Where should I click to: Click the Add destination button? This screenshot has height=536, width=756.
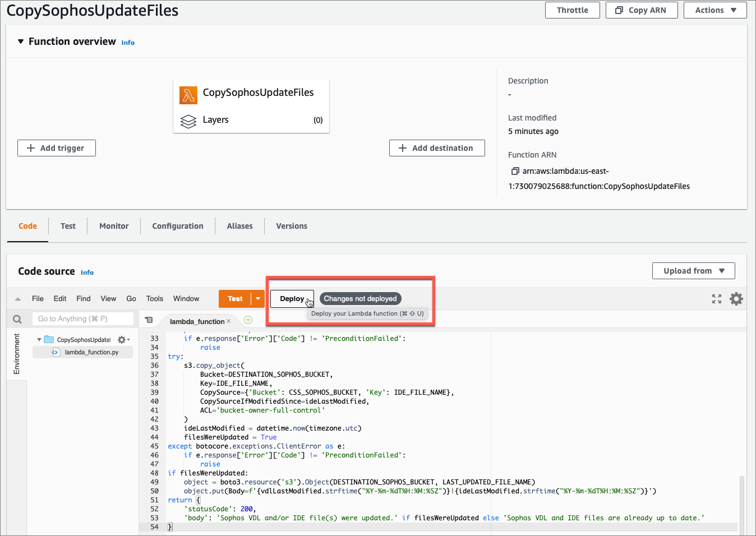click(437, 148)
